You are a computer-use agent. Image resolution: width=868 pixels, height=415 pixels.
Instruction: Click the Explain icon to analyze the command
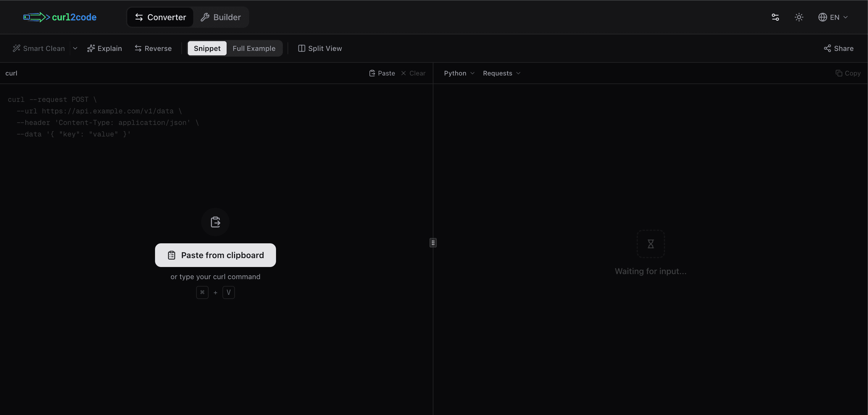[104, 48]
